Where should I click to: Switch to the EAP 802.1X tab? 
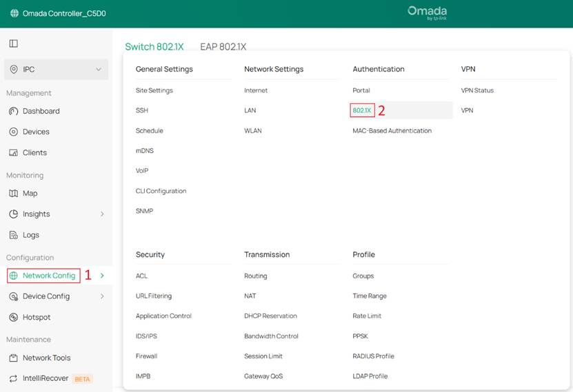point(223,47)
